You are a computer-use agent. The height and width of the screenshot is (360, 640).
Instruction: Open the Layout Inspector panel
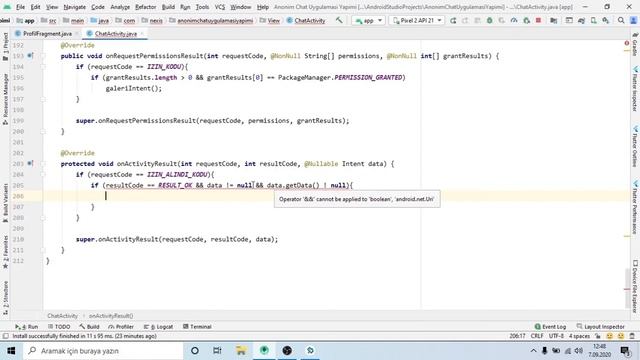600,327
